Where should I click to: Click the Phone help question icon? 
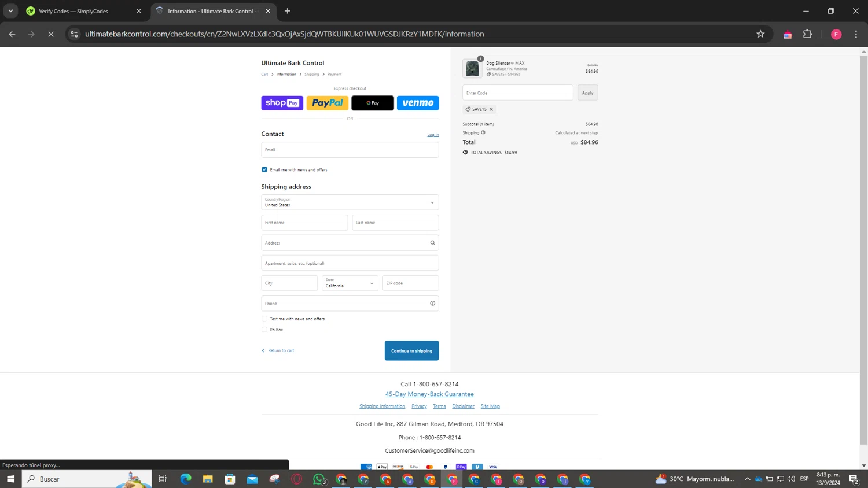pyautogui.click(x=432, y=304)
